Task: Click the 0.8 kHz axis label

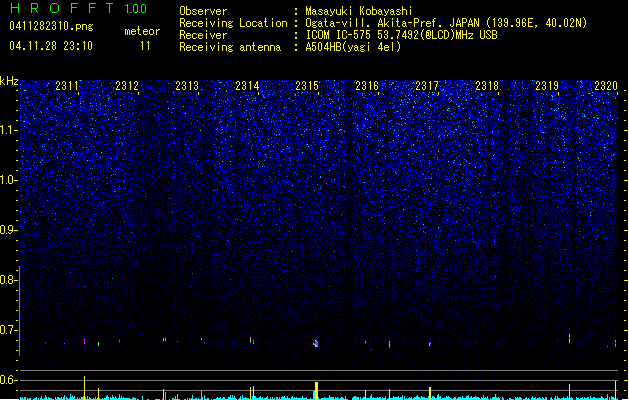Action: (x=8, y=280)
